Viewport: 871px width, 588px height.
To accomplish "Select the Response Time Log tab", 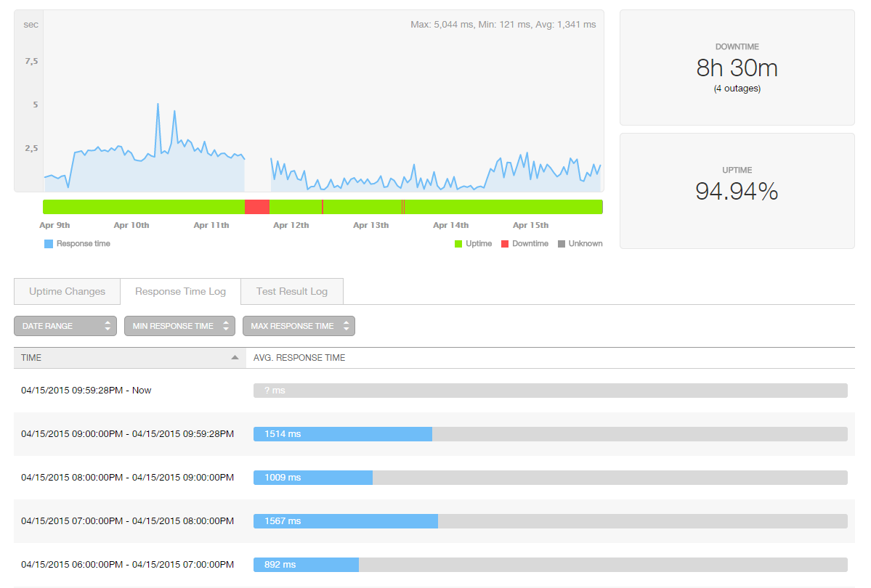I will click(x=180, y=291).
